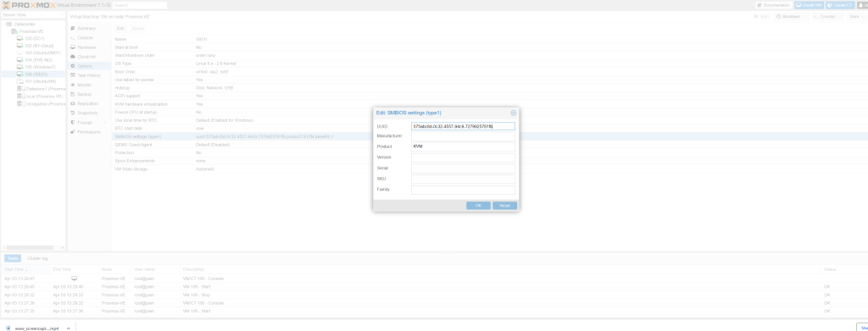
Task: Click the Start VM toolbar button
Action: [762, 17]
